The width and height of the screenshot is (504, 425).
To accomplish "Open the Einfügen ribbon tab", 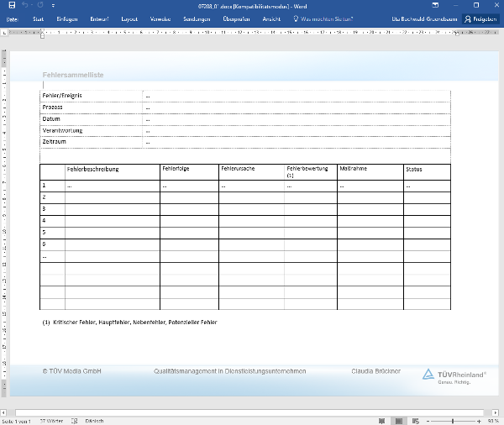I will 69,18.
